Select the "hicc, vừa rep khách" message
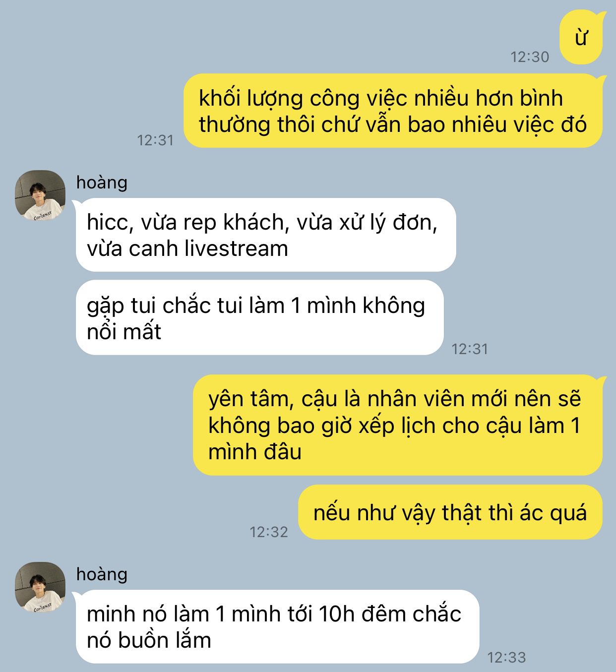The height and width of the screenshot is (672, 616). 265,235
